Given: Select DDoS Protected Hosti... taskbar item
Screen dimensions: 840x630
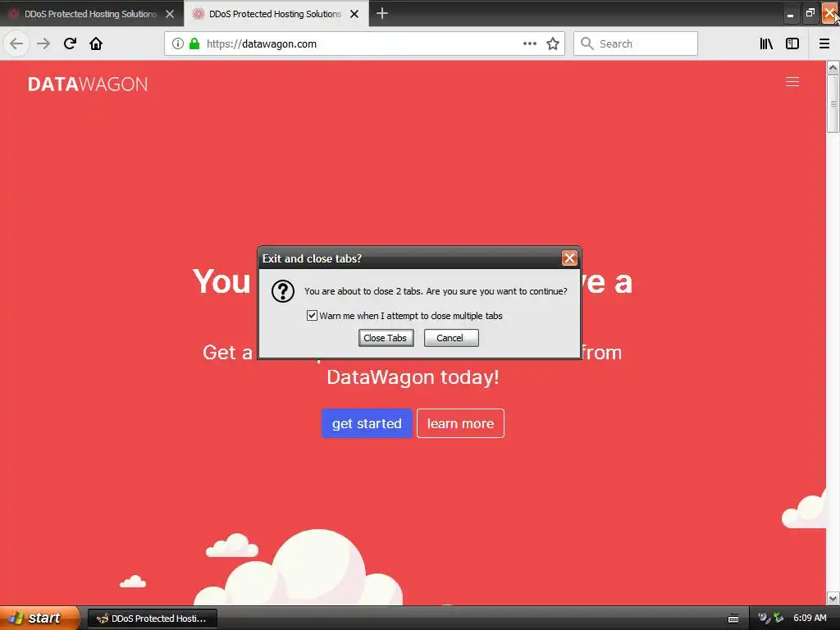Looking at the screenshot, I should [152, 619].
